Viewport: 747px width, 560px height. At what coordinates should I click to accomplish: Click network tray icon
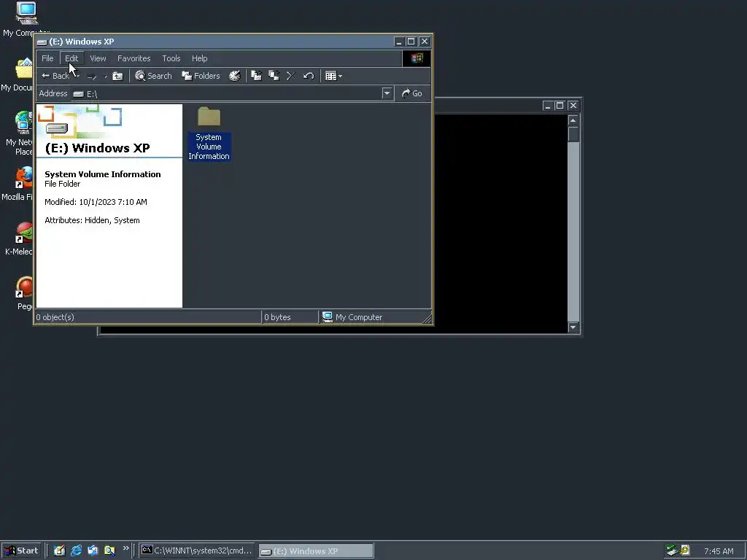672,551
